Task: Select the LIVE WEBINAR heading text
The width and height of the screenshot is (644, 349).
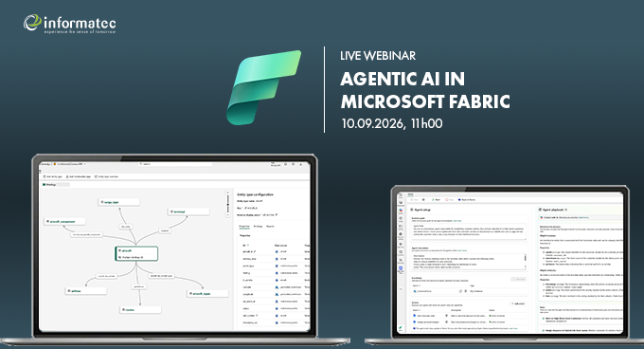Action: tap(378, 56)
